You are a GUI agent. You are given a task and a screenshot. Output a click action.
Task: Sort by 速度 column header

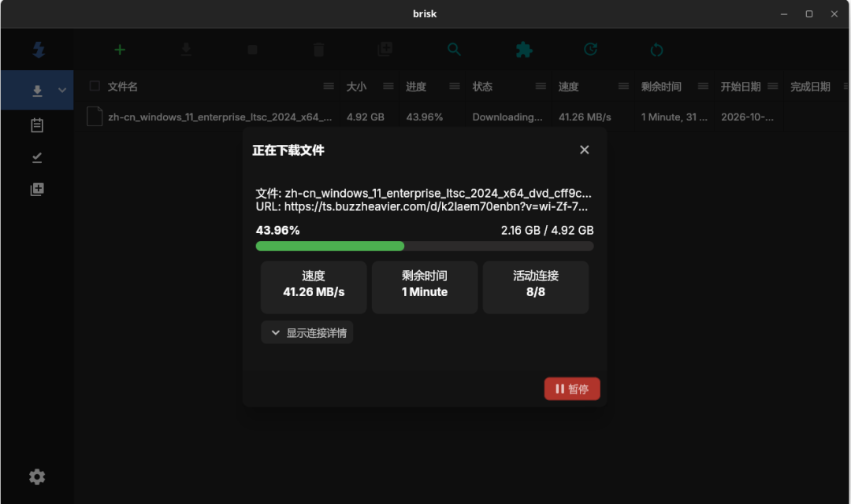click(x=569, y=87)
